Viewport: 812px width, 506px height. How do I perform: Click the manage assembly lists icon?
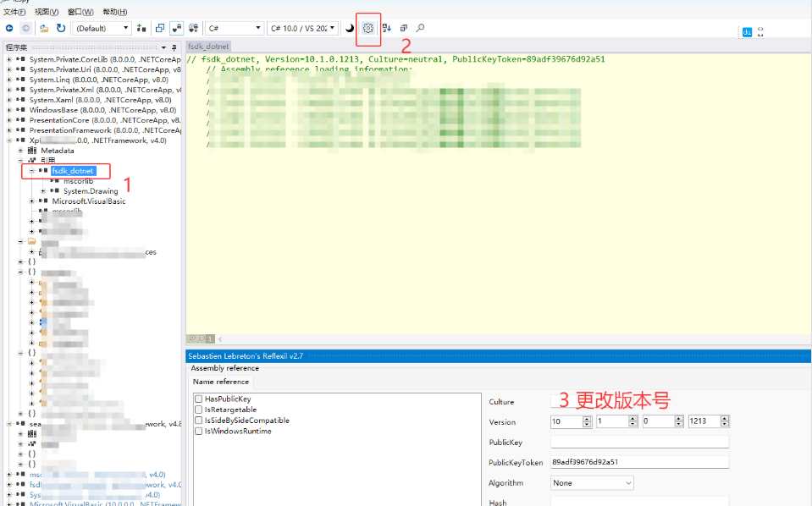tap(141, 28)
